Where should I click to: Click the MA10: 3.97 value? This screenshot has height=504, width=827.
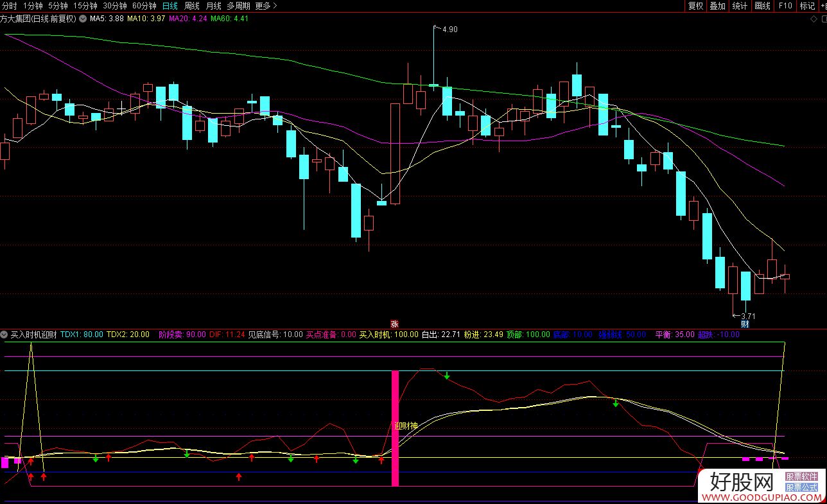[146, 19]
